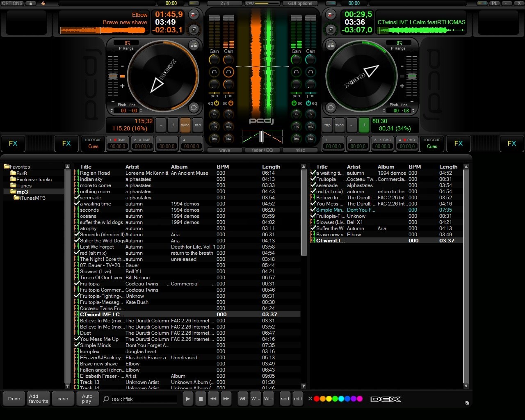525x420 pixels.
Task: Toggle right deck LOOP/CUE Cues button
Action: point(432,144)
